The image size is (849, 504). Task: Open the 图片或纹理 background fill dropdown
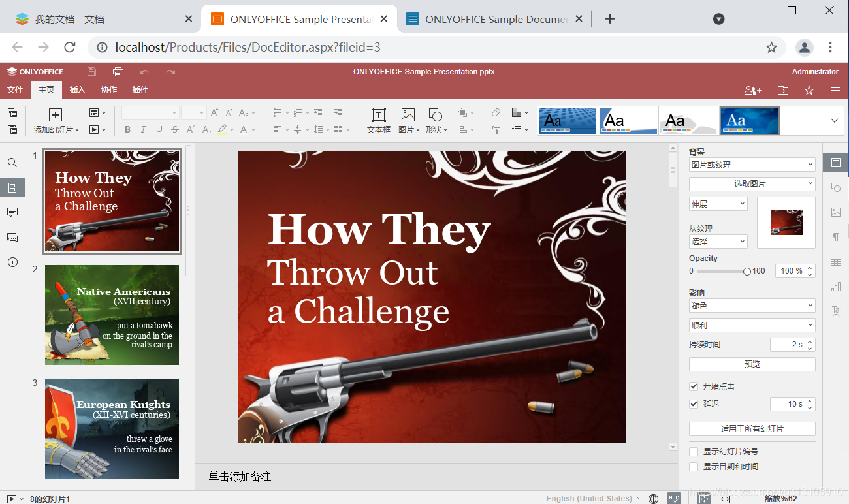(752, 165)
